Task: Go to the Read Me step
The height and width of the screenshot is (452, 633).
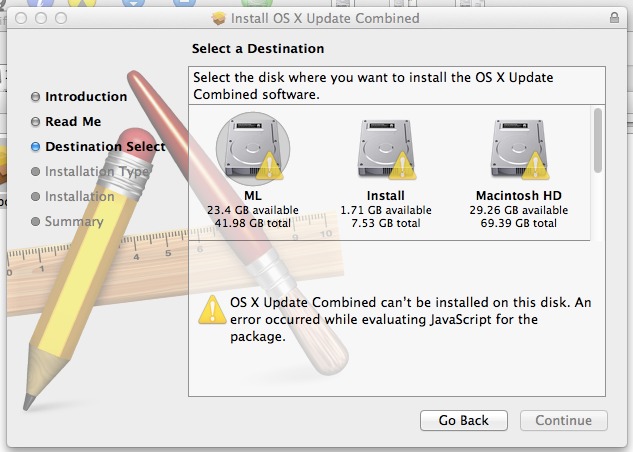Action: (73, 122)
